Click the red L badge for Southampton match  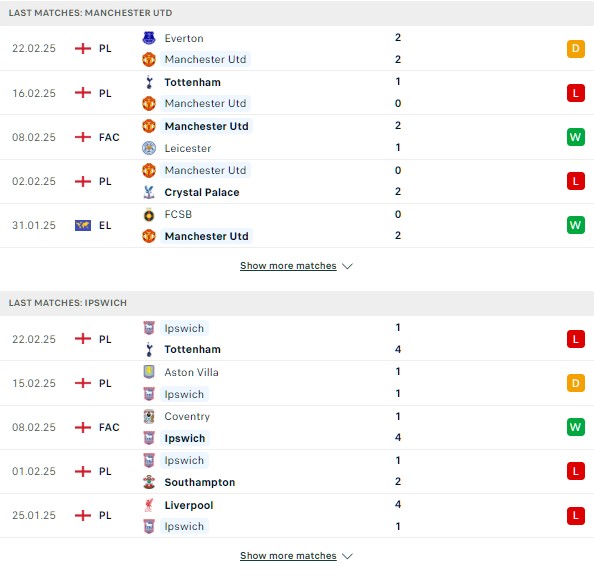(x=575, y=471)
